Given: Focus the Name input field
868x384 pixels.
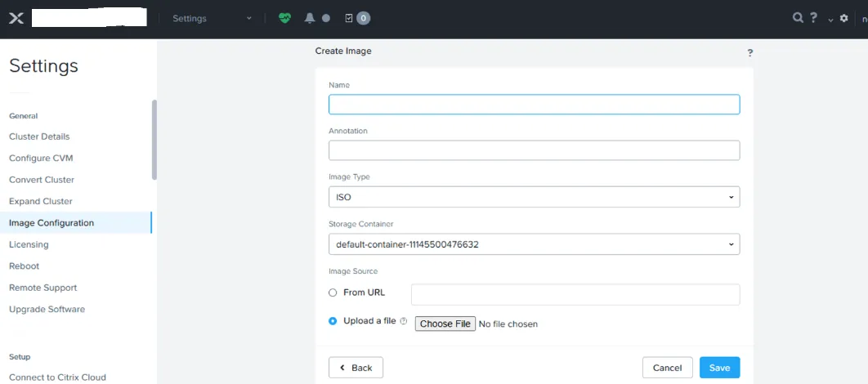Looking at the screenshot, I should click(535, 105).
